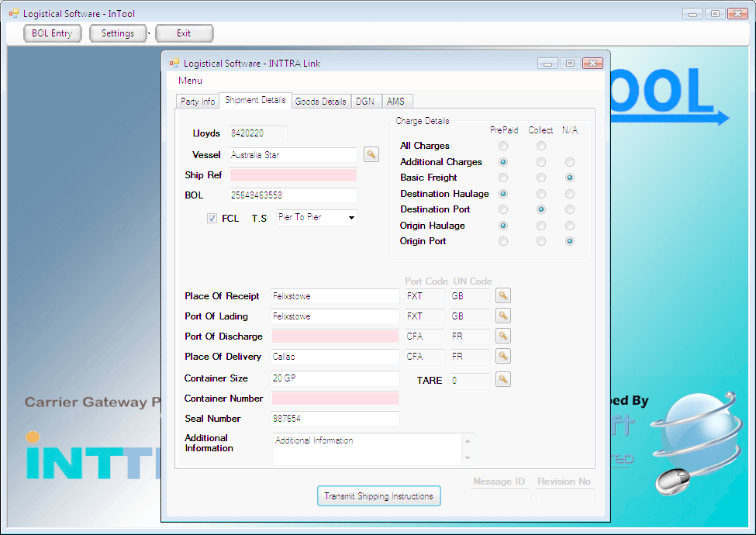Click Additional Information scrollbar up arrow

(x=468, y=441)
